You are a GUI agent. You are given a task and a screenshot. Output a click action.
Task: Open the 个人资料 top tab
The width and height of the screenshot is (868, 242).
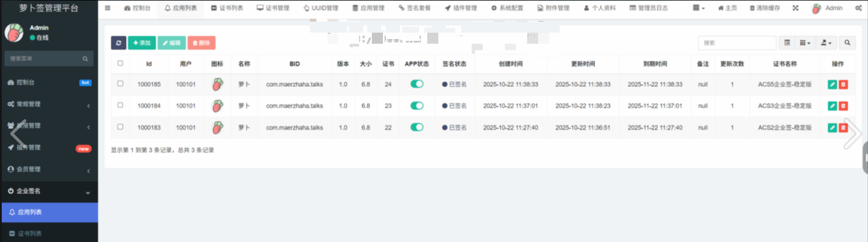coord(599,8)
